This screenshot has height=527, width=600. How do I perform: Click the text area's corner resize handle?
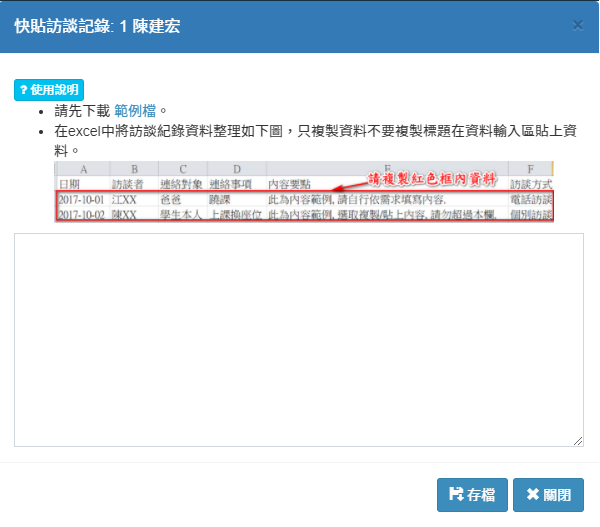coord(578,441)
